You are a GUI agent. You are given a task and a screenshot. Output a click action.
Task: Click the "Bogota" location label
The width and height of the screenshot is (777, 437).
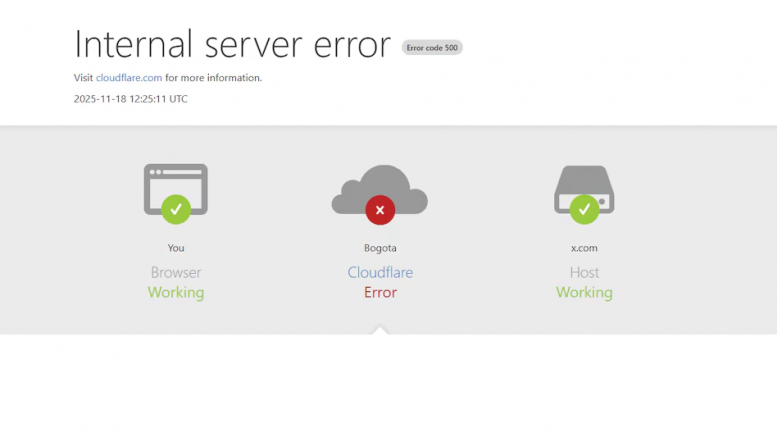380,248
